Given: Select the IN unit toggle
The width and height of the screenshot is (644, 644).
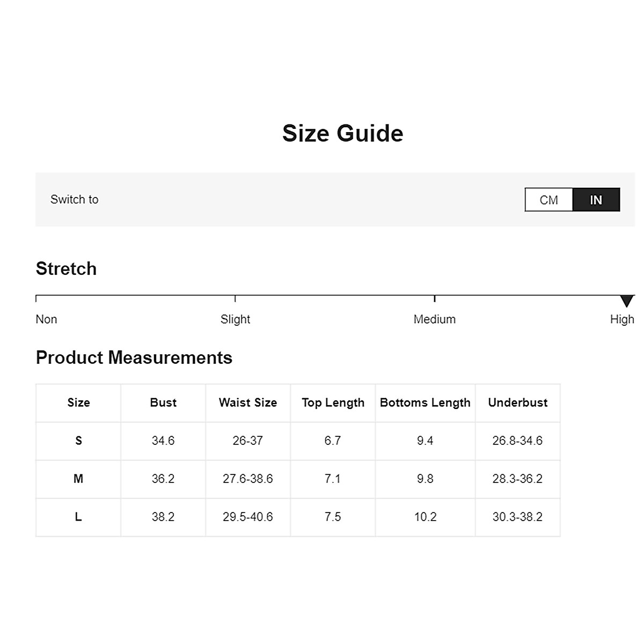Looking at the screenshot, I should tap(596, 200).
